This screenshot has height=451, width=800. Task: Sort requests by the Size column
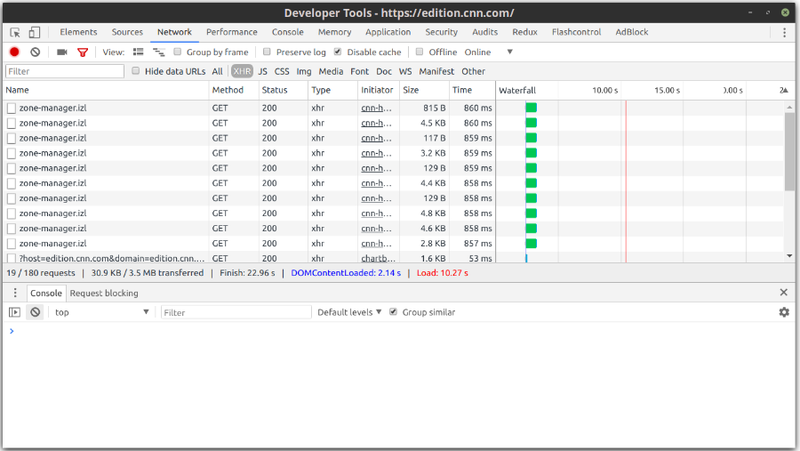(411, 90)
